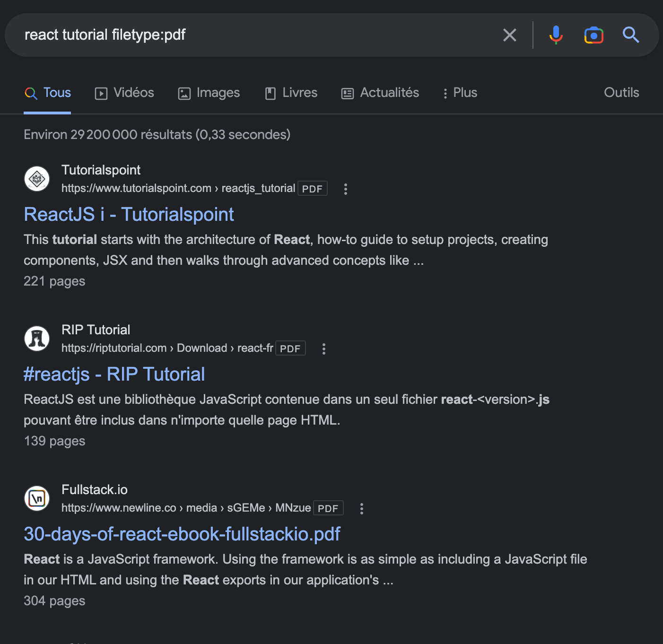This screenshot has height=644, width=663.
Task: Click the Tutorialspoint site favicon
Action: pos(37,179)
